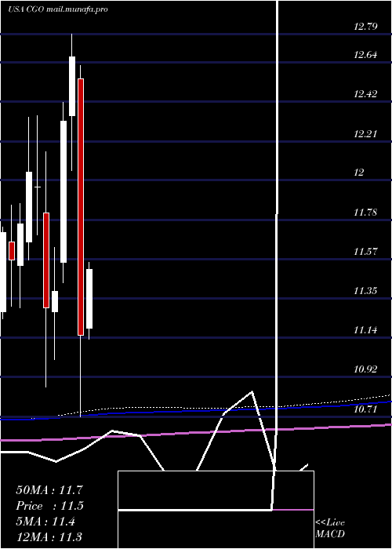Click the 12 price axis label
The width and height of the screenshot is (392, 549).
point(359,173)
